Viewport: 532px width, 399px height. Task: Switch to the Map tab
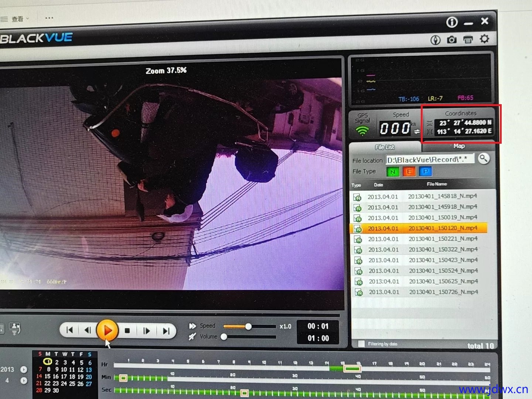459,146
